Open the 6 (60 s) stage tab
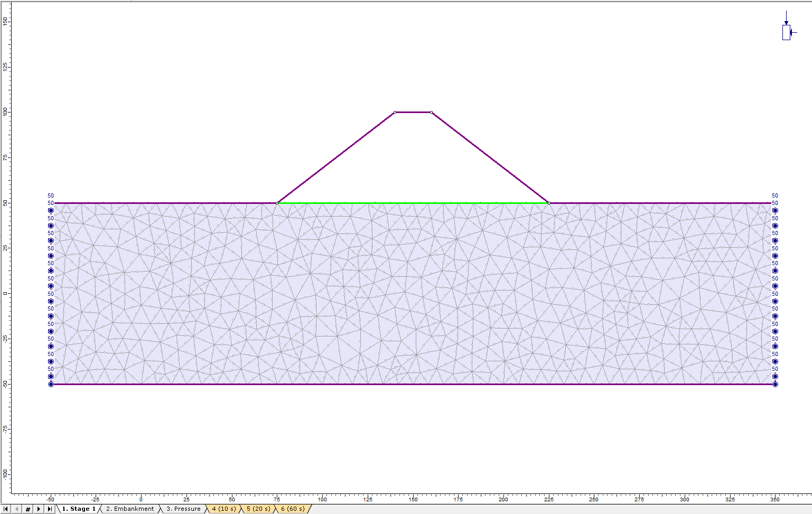Screen dimensions: 812x514 click(x=293, y=509)
